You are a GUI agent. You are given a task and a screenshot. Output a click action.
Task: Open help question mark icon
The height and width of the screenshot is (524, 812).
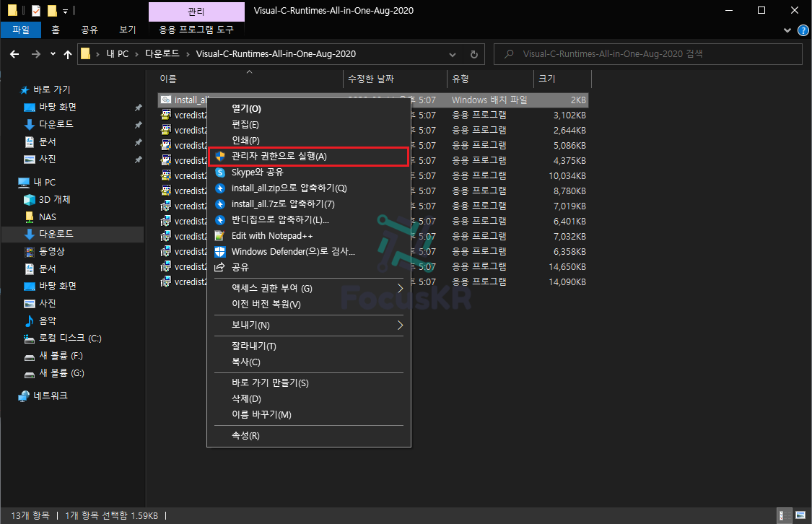click(x=803, y=30)
